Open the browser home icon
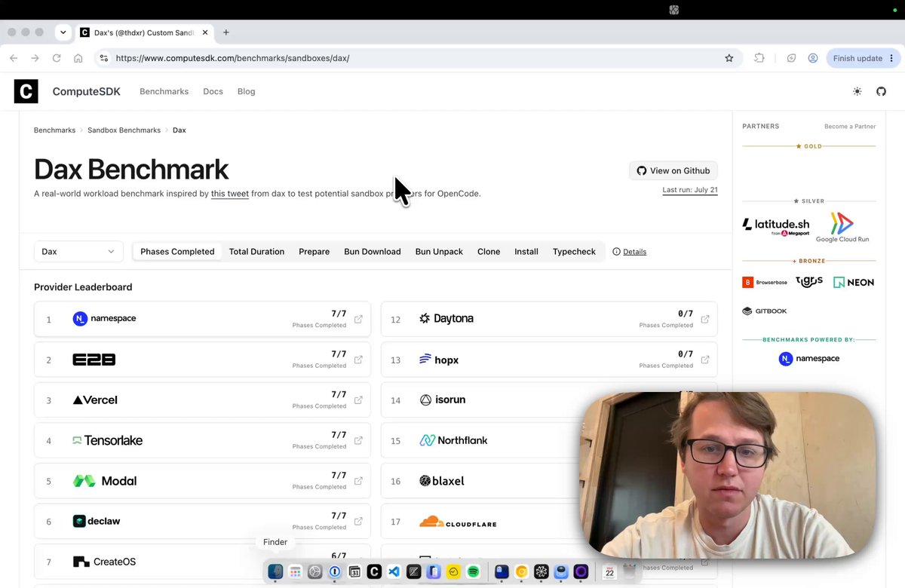Viewport: 905px width, 588px height. click(78, 58)
